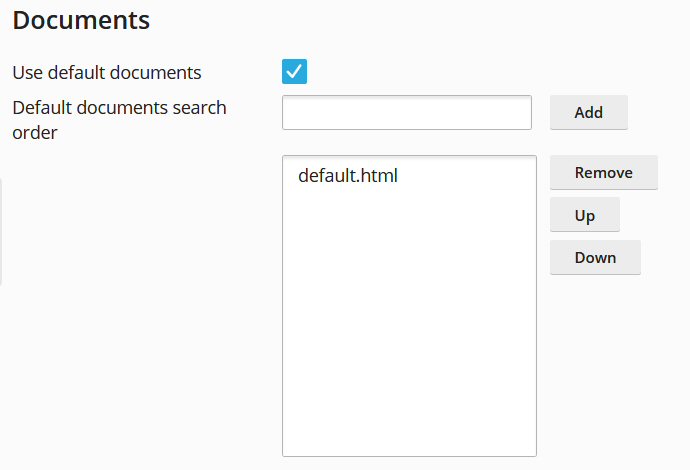Click the collapsed panel handle at the left edge

(1, 231)
